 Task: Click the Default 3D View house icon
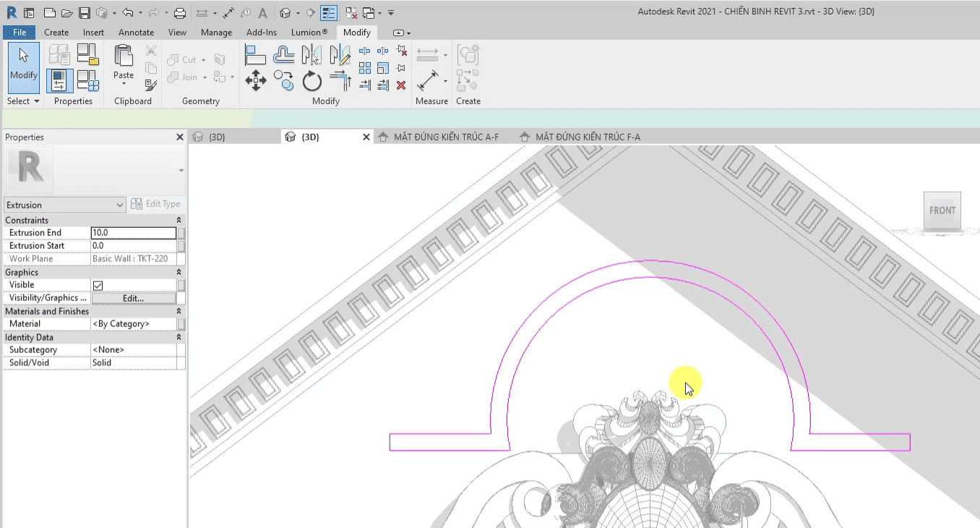pos(285,13)
